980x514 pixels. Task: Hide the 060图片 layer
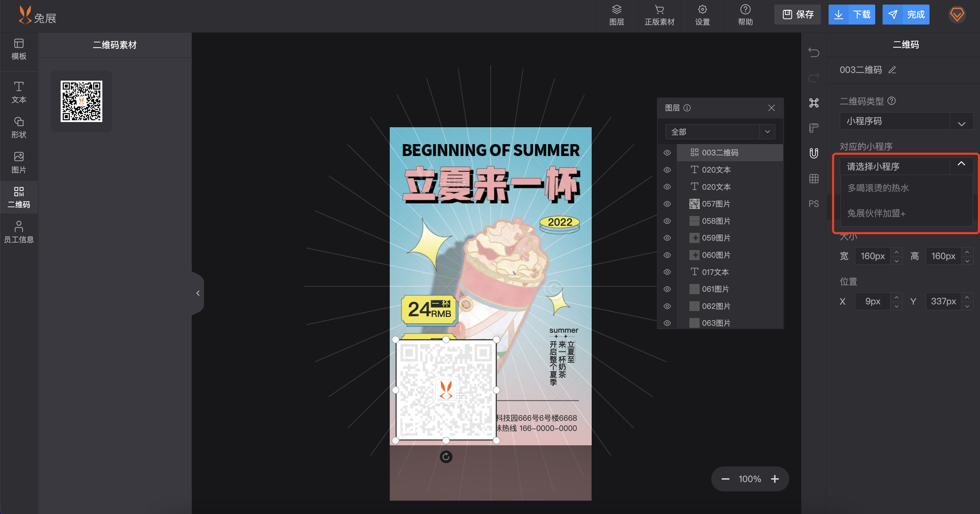click(x=667, y=255)
